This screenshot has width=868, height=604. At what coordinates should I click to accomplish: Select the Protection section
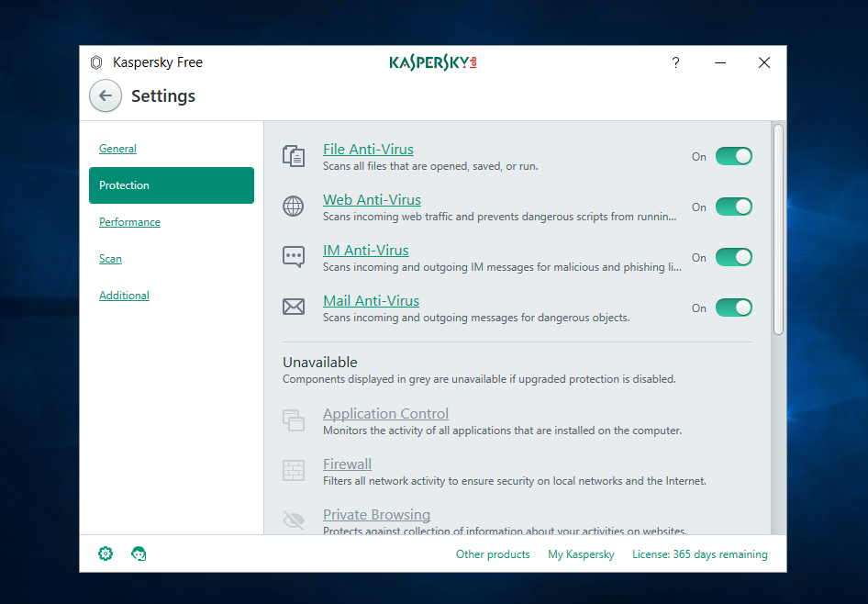coord(172,185)
